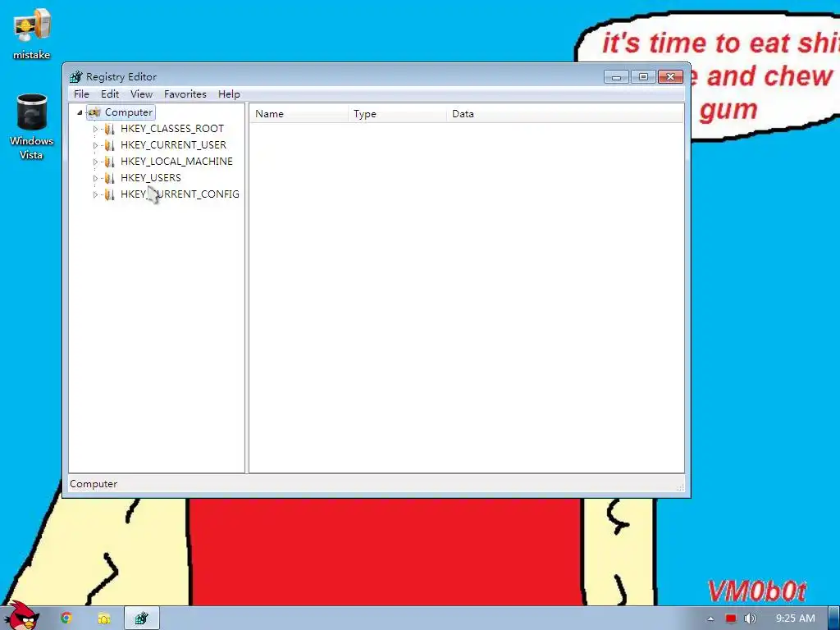The image size is (840, 630).
Task: Maximize the Registry Editor window
Action: 643,77
